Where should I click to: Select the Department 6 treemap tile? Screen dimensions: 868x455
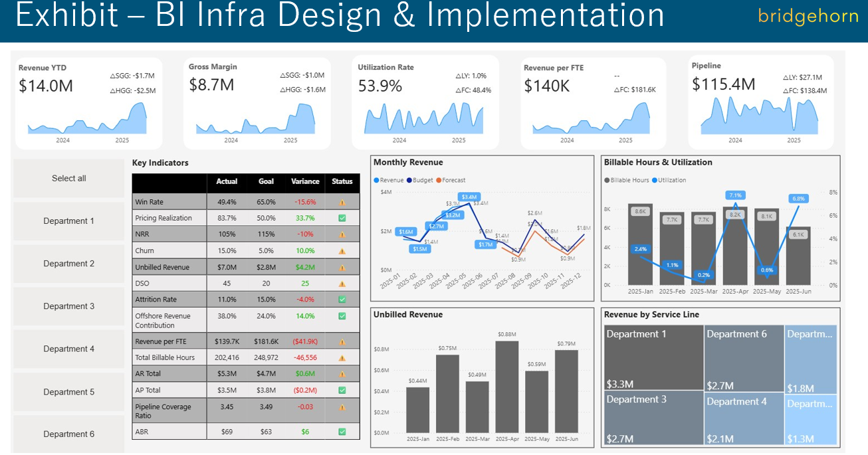(744, 359)
